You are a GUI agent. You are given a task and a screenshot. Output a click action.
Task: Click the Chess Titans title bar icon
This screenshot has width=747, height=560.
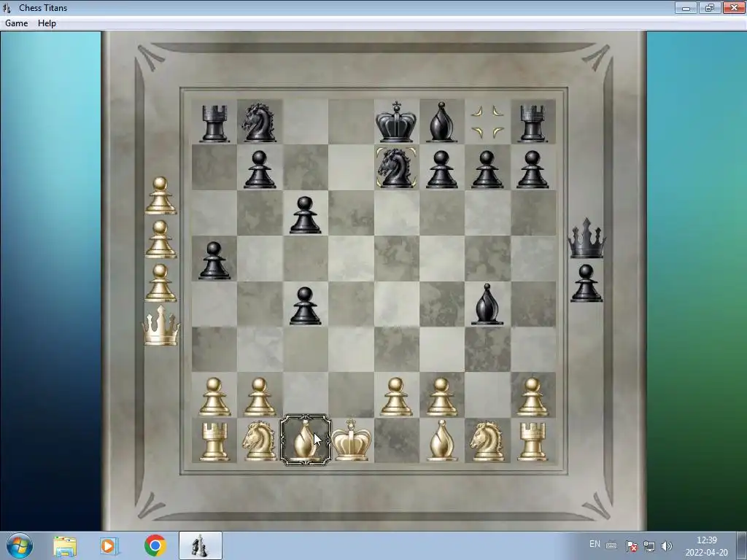pyautogui.click(x=7, y=7)
